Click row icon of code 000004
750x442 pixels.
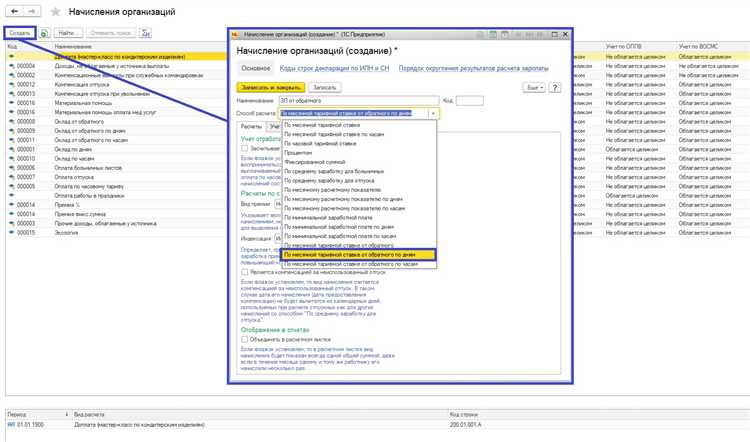(11, 66)
